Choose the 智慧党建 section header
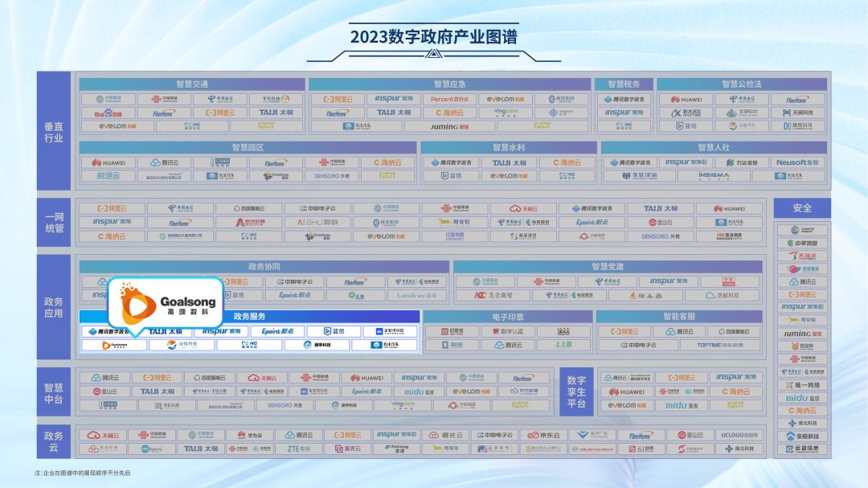Viewport: 868px width, 488px height. tap(608, 266)
